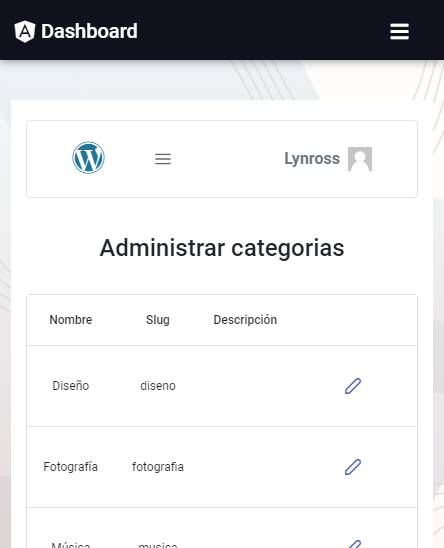Click the Lynross user avatar
444x548 pixels.
pyautogui.click(x=360, y=159)
